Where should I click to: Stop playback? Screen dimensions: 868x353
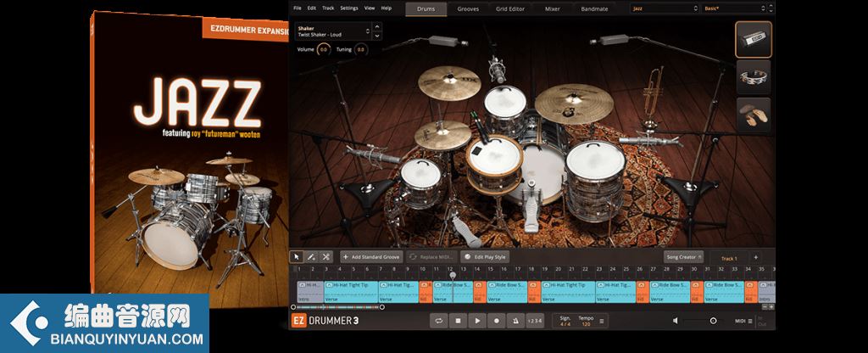click(458, 320)
